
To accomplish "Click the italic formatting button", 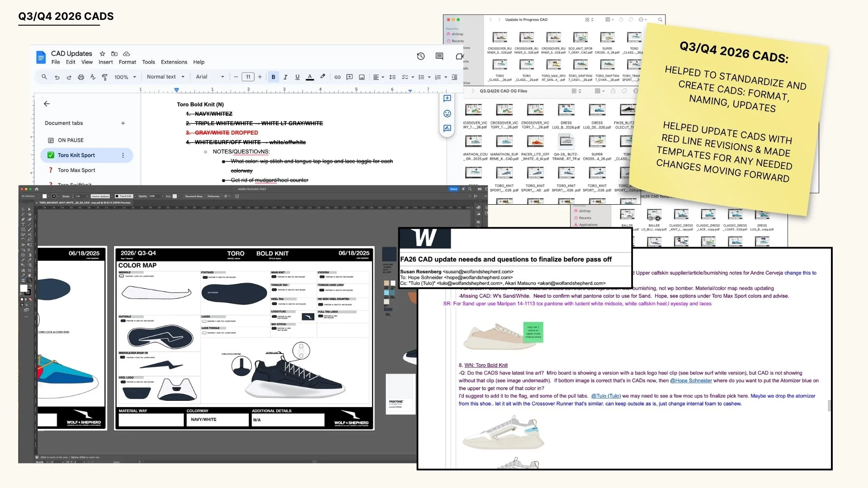I will 285,77.
